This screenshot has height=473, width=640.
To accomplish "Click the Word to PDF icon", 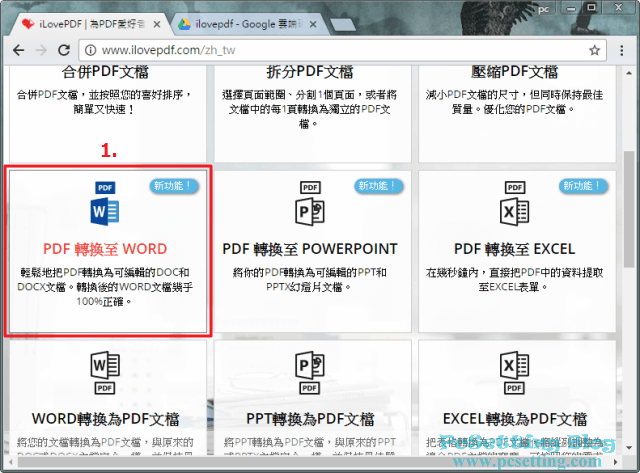I will point(105,372).
